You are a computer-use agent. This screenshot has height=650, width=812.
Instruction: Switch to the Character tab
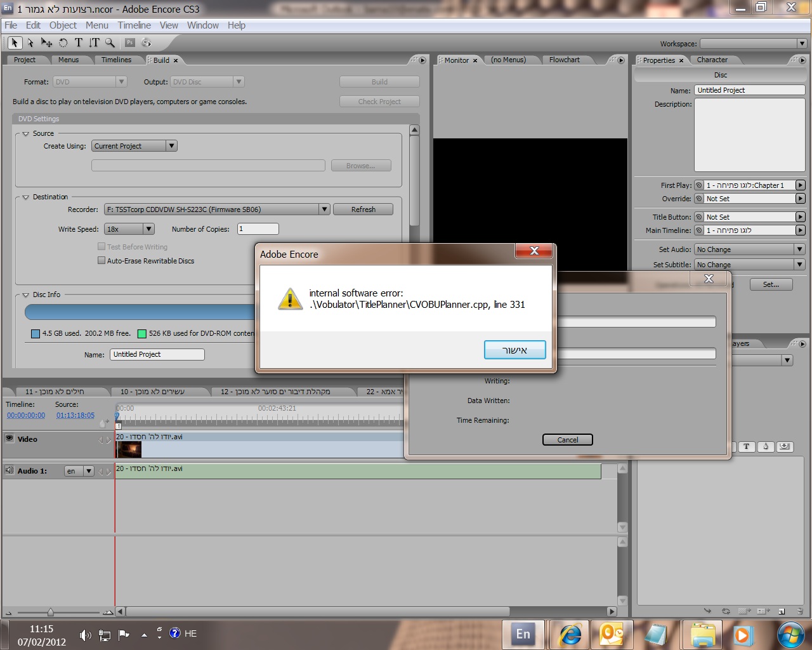click(x=712, y=60)
